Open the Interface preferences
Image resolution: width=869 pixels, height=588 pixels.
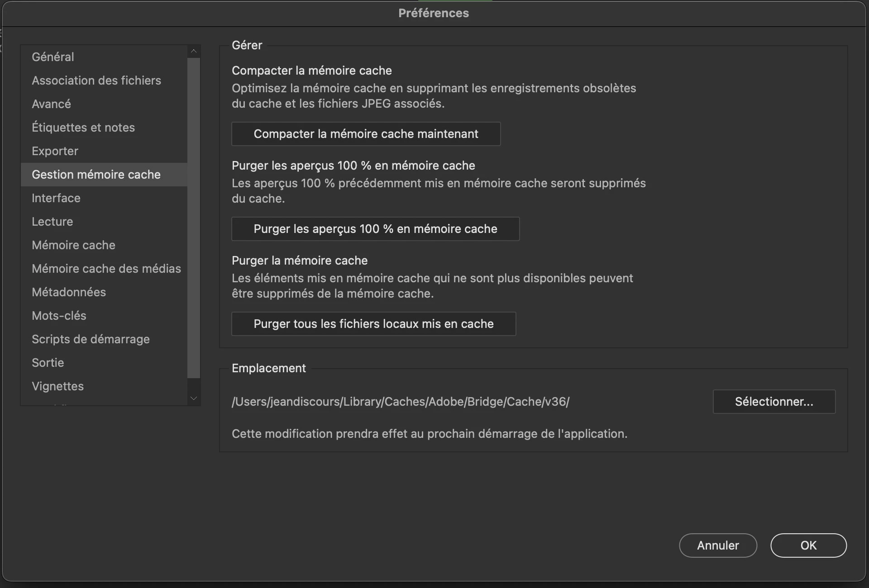tap(56, 198)
